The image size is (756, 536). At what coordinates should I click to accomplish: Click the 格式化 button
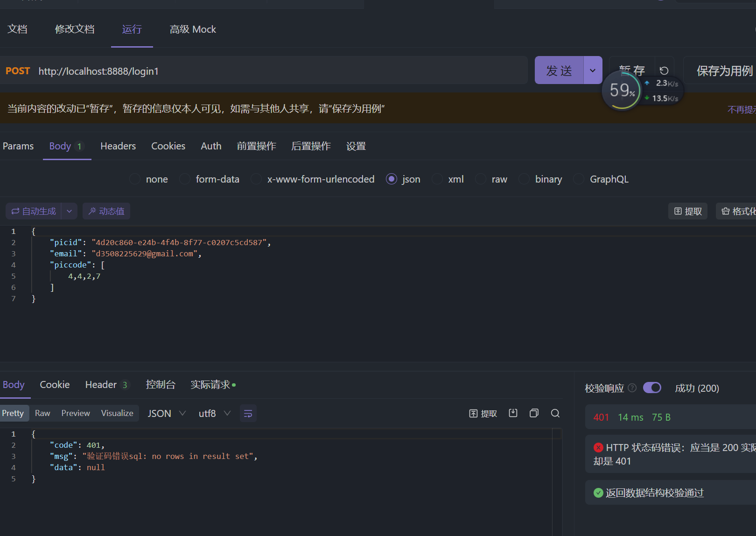coord(736,211)
